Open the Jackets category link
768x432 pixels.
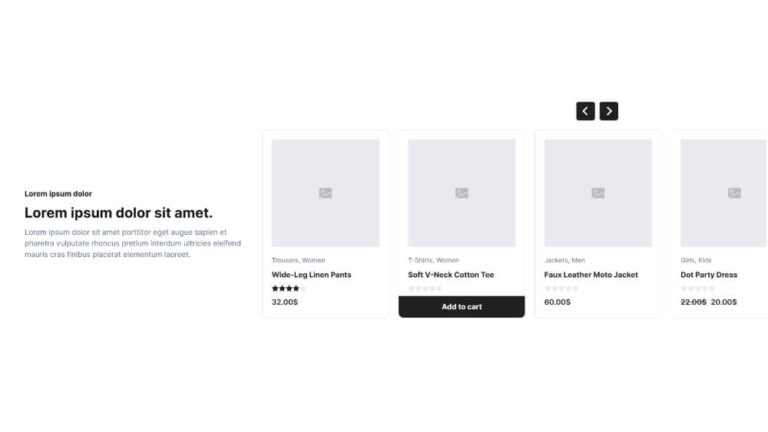pos(556,260)
